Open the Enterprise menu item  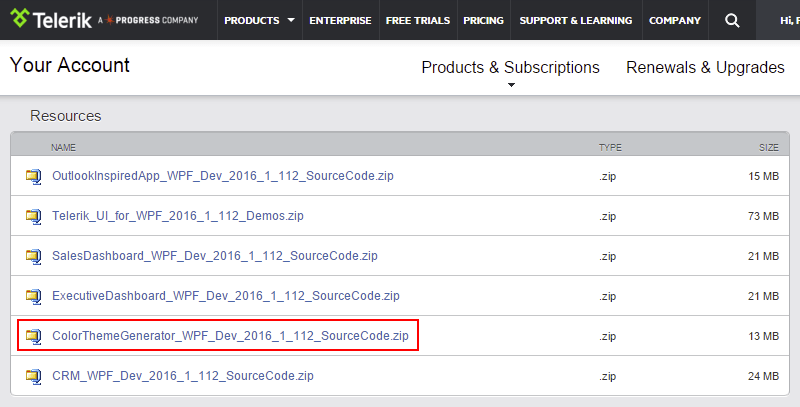point(340,20)
